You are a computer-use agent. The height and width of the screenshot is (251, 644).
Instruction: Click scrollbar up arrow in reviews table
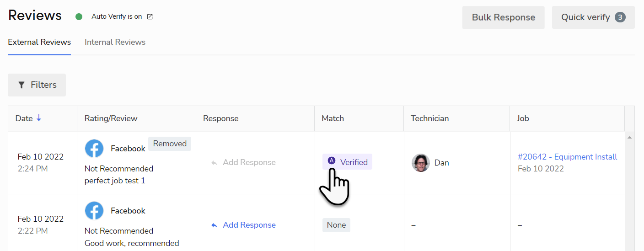point(630,137)
